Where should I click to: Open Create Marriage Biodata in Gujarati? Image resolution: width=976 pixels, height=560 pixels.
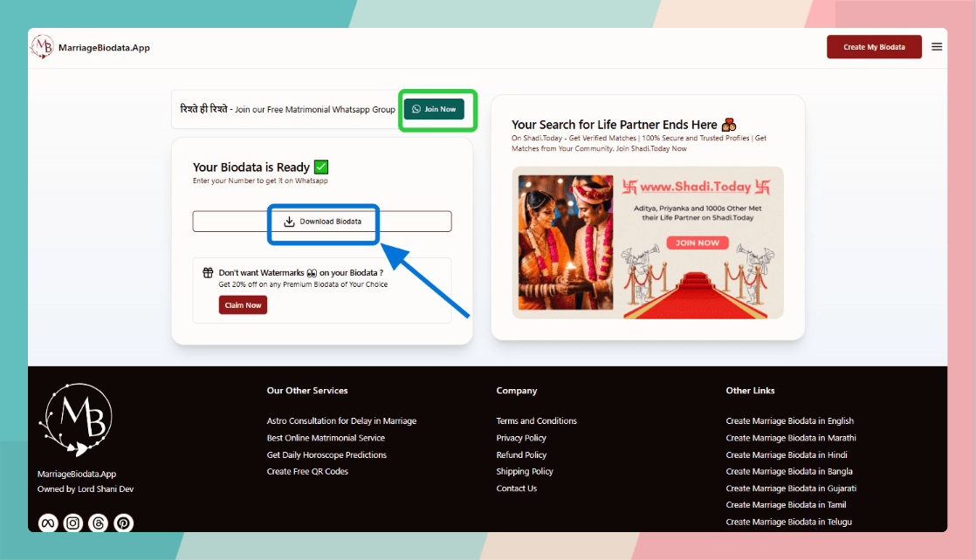point(791,488)
